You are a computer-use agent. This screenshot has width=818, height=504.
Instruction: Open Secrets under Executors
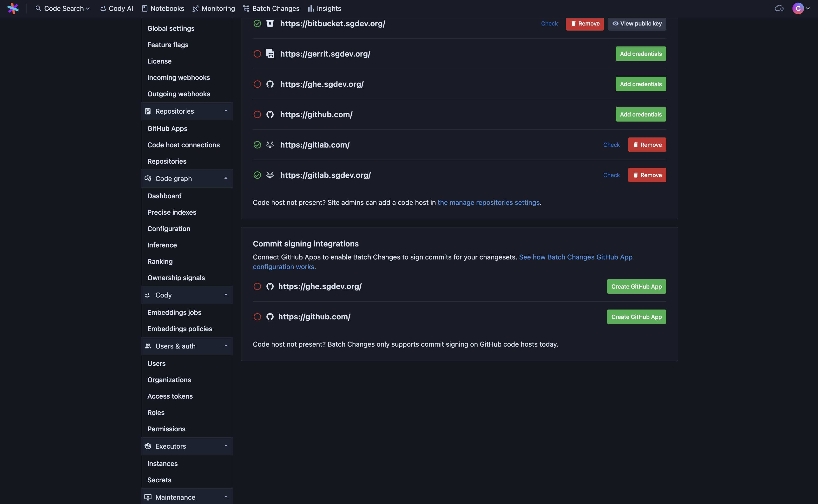click(186, 480)
